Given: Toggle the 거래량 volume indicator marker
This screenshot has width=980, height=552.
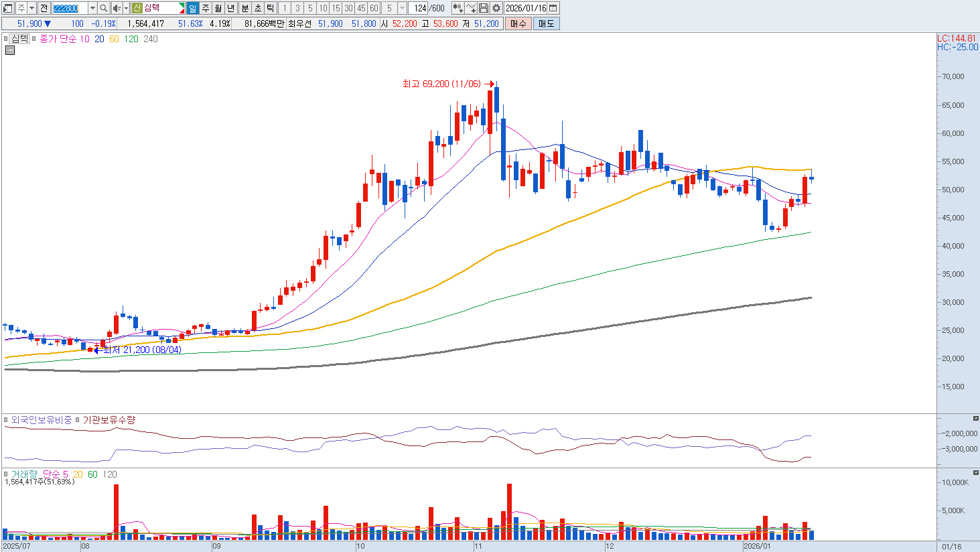Looking at the screenshot, I should click(x=7, y=474).
